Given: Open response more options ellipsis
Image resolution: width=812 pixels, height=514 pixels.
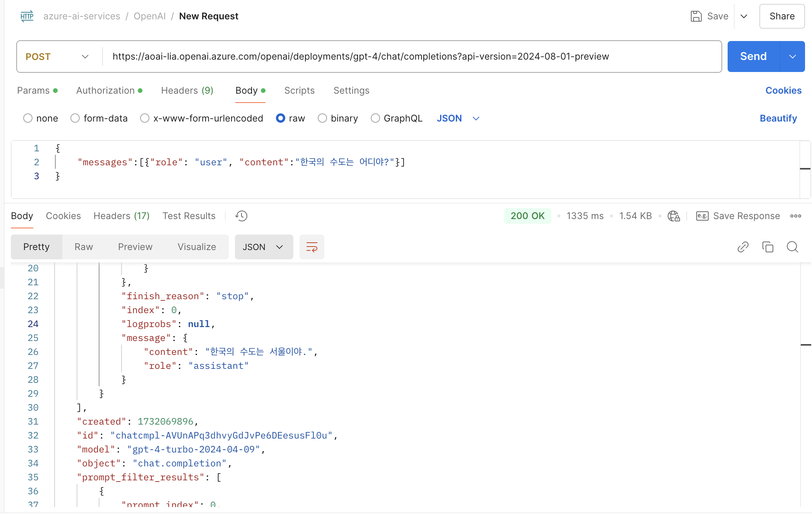Looking at the screenshot, I should coord(796,216).
